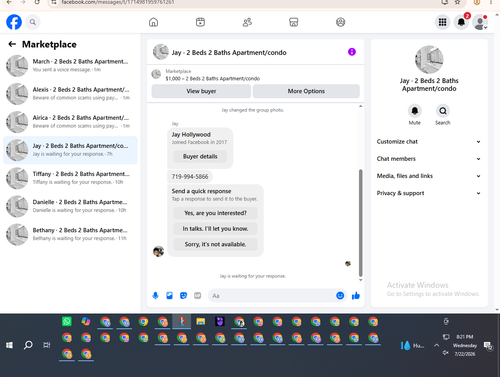Viewport: 500px width, 377px height.
Task: Open the Danielle conversation in the list
Action: [70, 206]
